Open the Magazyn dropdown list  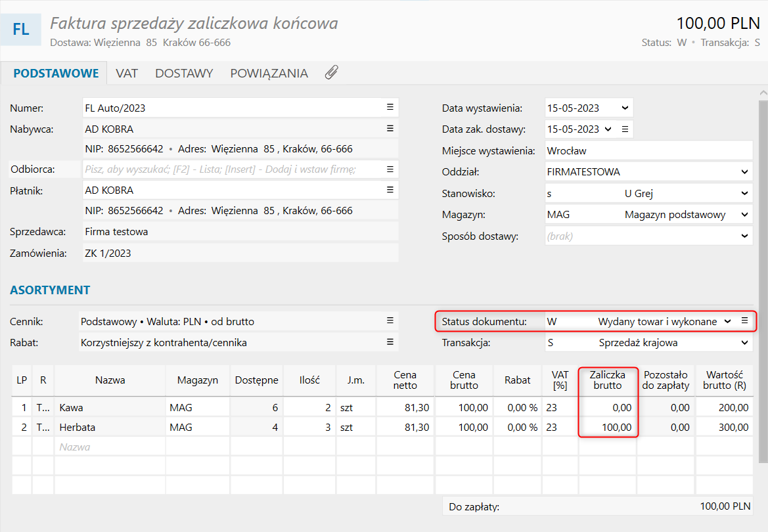(744, 215)
